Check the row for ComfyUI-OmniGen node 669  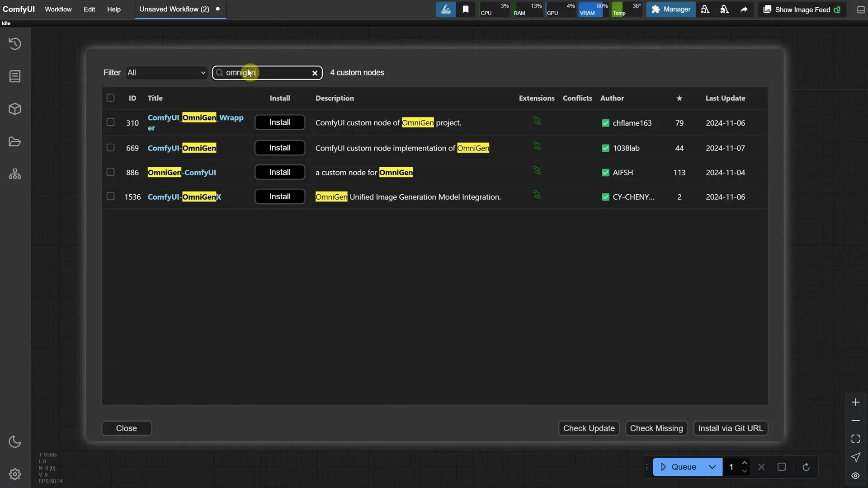(110, 147)
